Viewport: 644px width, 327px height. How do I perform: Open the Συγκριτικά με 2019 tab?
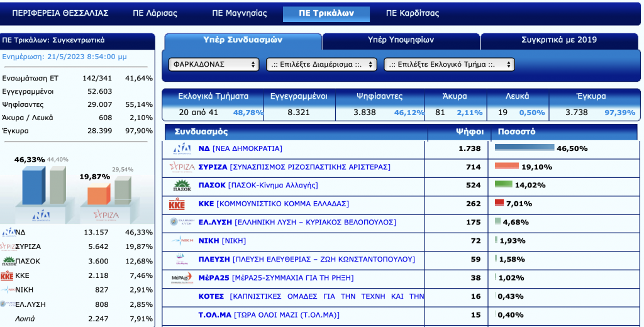click(559, 40)
